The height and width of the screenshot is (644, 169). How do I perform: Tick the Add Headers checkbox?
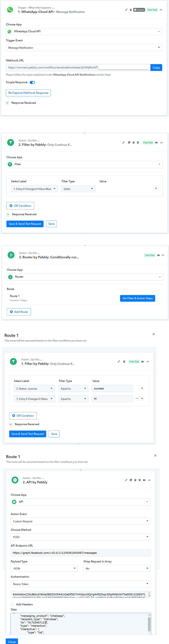coord(12,604)
